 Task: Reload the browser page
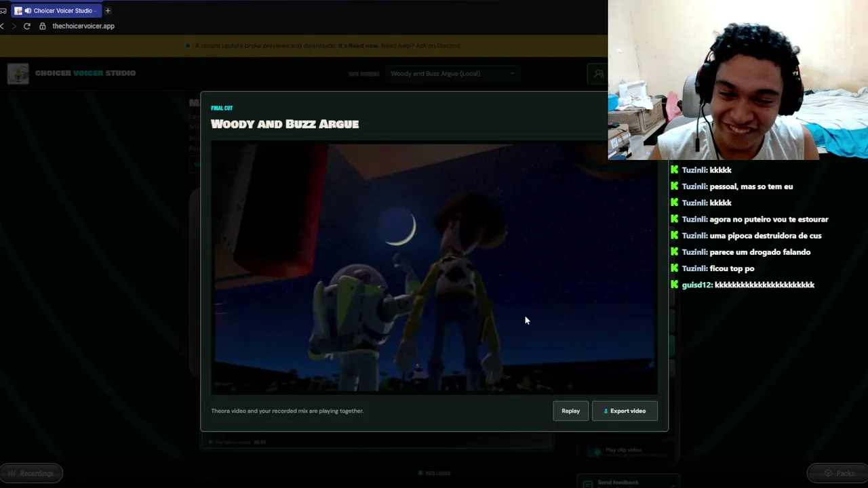27,26
